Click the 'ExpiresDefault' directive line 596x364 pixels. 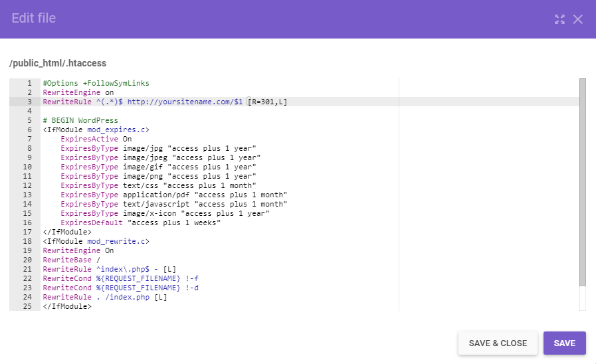pos(140,223)
